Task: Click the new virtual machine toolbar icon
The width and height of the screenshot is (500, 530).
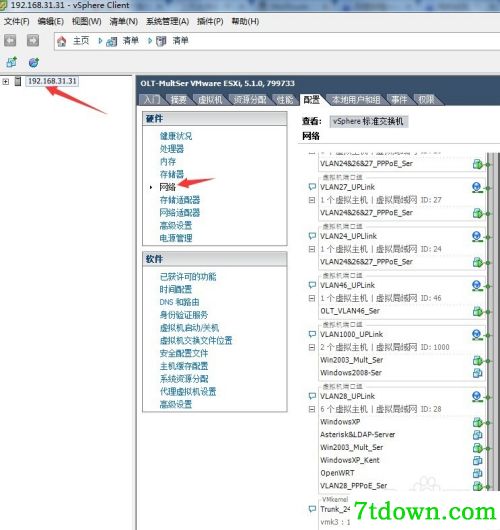Action: point(12,62)
